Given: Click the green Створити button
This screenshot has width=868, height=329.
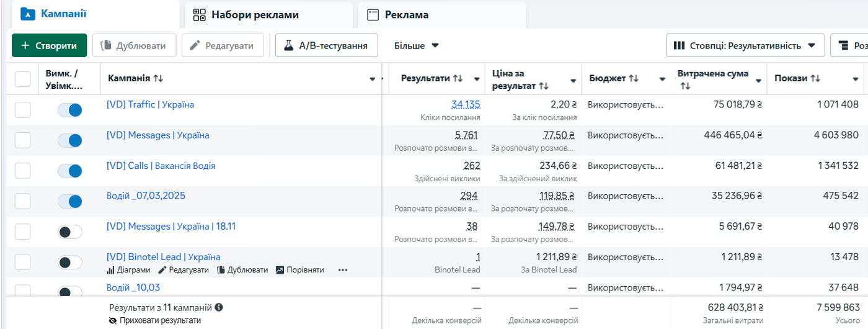Looking at the screenshot, I should [x=50, y=45].
